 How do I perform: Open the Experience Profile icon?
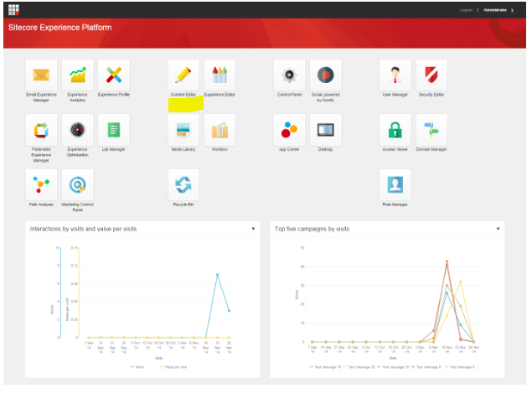114,75
